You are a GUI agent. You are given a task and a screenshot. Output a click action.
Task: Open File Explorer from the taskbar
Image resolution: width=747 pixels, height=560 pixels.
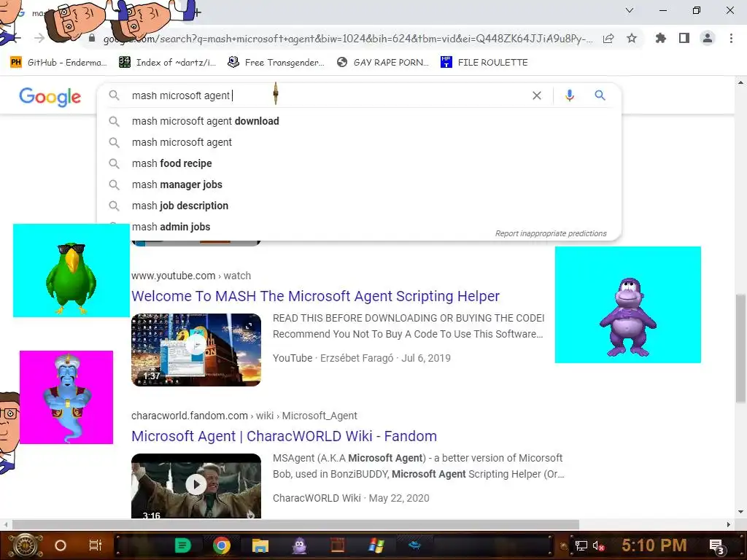[260, 545]
